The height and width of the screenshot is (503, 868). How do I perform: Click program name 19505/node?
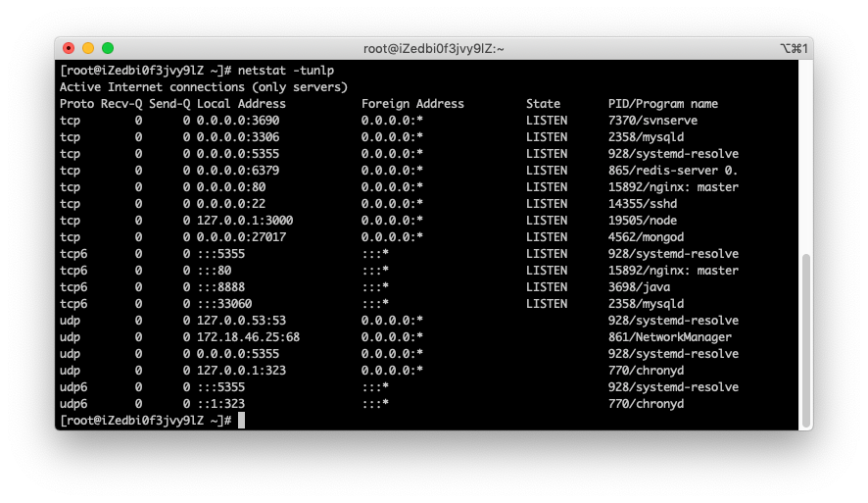(x=643, y=220)
